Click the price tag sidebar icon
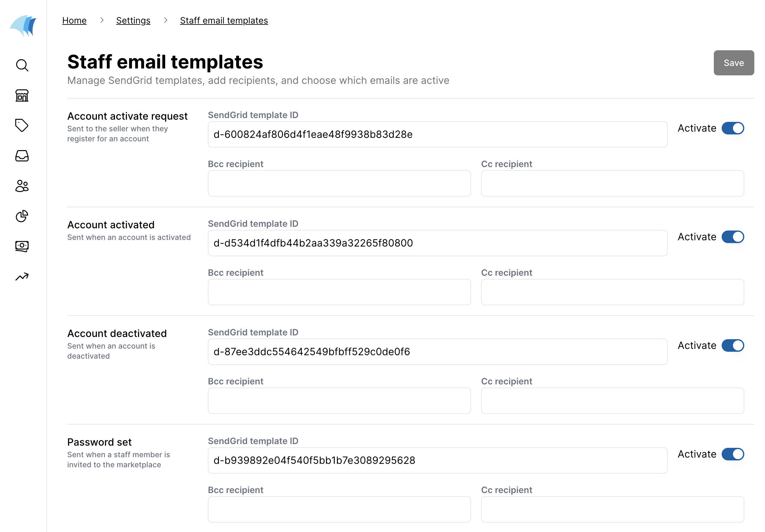 22,125
